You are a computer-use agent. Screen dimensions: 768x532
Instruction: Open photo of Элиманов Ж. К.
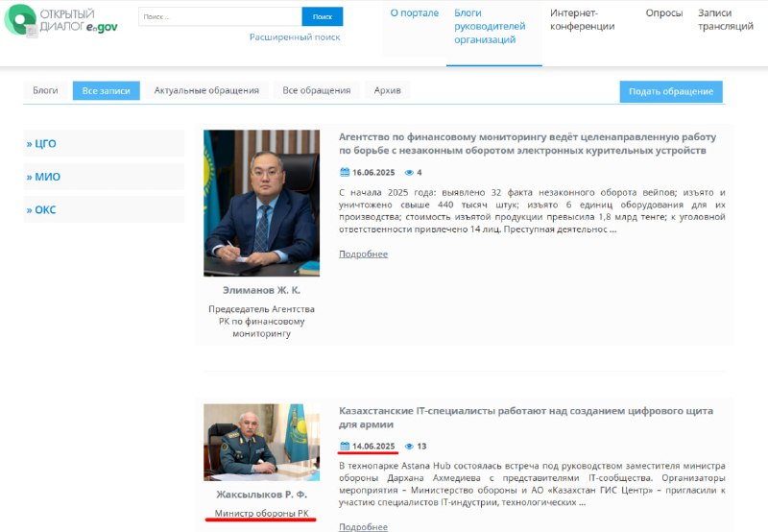(261, 203)
